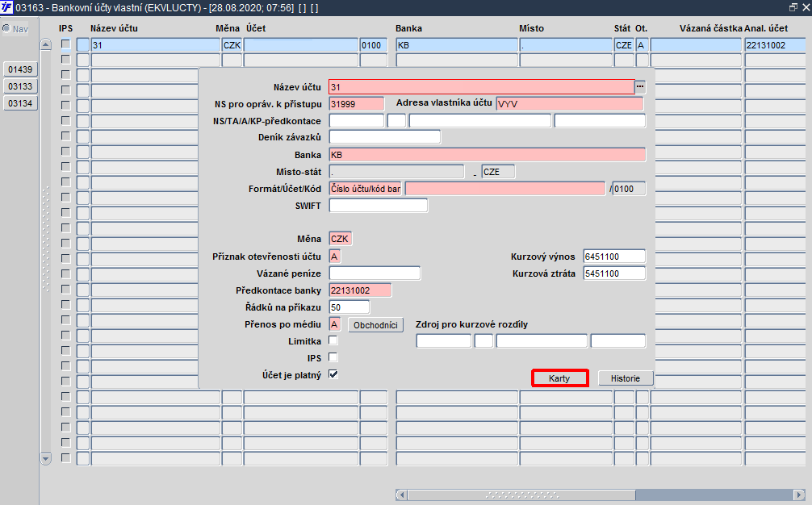
Task: Click the Řádků na příkazu field
Action: point(349,307)
